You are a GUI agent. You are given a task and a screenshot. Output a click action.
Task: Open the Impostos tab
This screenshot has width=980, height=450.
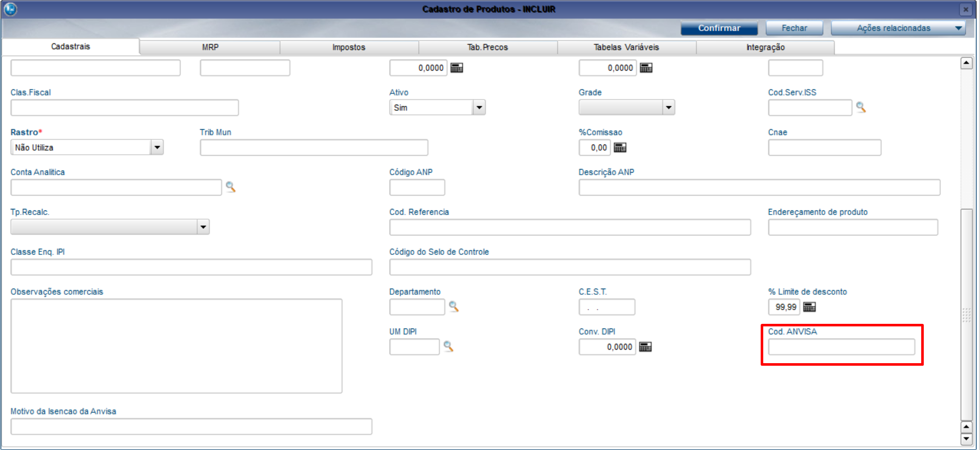click(x=349, y=47)
